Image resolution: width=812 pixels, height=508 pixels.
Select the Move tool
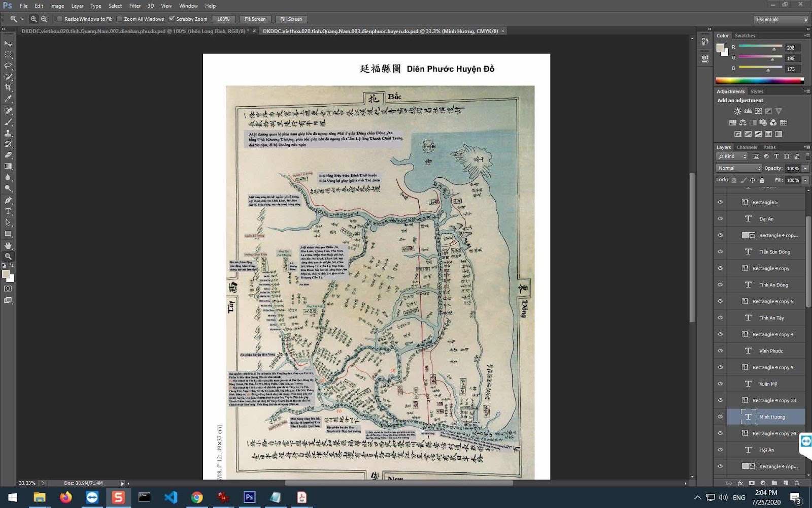[x=8, y=44]
